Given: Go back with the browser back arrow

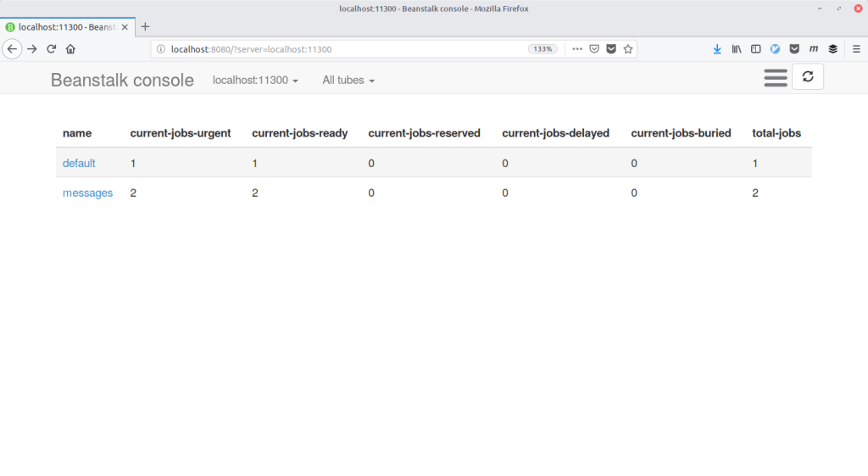Looking at the screenshot, I should pyautogui.click(x=12, y=48).
